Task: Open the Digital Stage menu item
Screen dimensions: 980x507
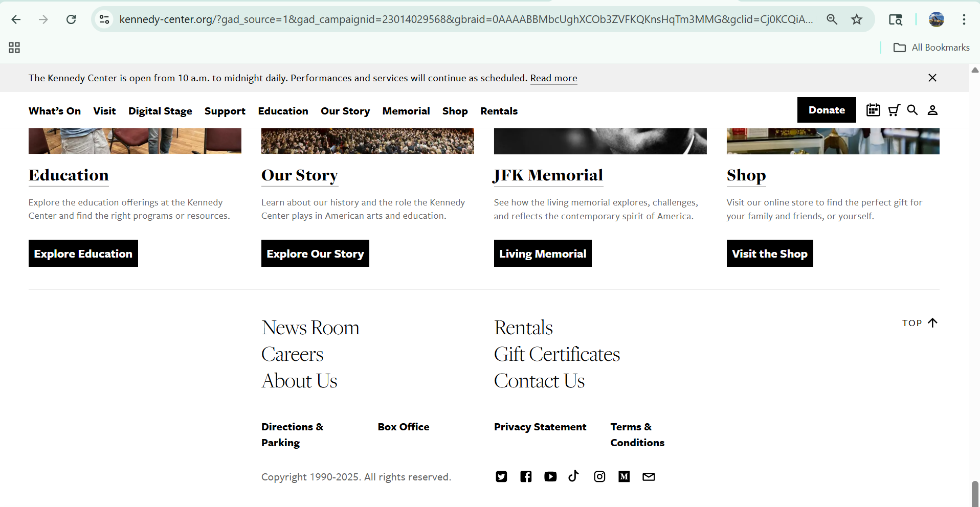Action: pos(160,111)
